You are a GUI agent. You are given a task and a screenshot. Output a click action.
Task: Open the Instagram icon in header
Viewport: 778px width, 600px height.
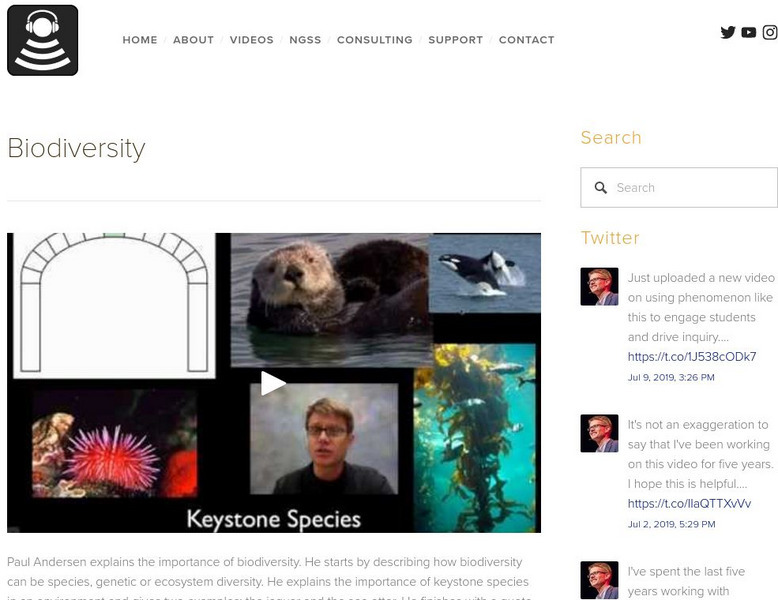[770, 32]
